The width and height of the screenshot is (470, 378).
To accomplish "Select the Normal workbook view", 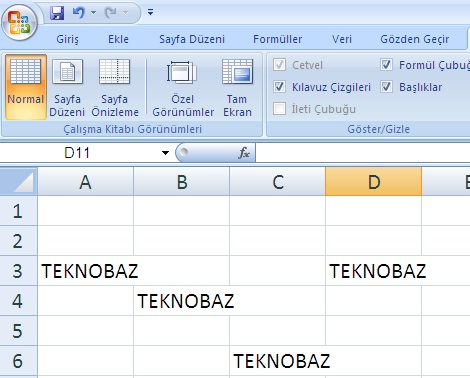I will point(26,87).
